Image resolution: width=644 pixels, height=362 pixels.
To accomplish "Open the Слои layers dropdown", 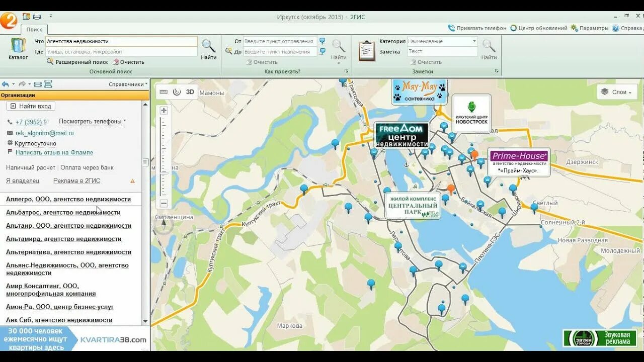I will (617, 92).
